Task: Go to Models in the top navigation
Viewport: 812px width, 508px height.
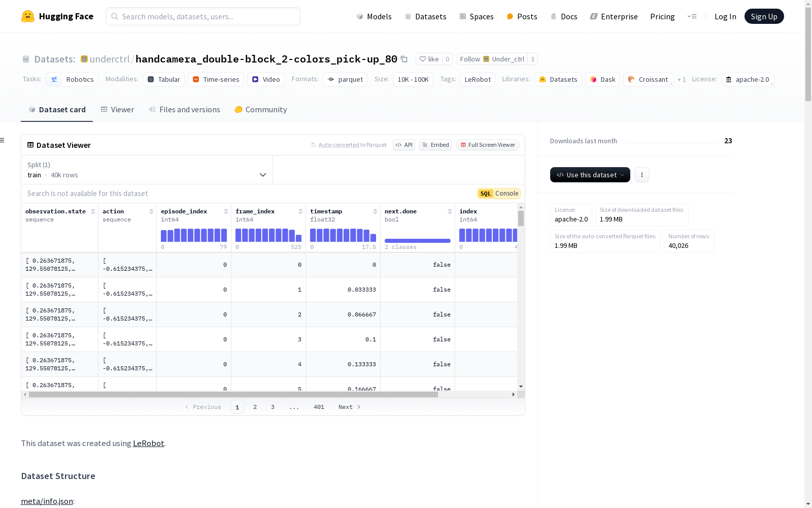Action: 374,16
